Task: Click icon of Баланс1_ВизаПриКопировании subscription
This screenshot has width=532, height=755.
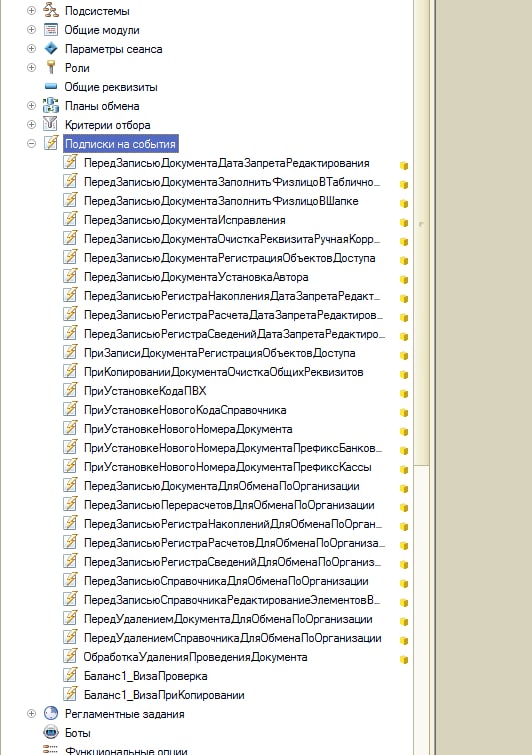Action: coord(70,694)
